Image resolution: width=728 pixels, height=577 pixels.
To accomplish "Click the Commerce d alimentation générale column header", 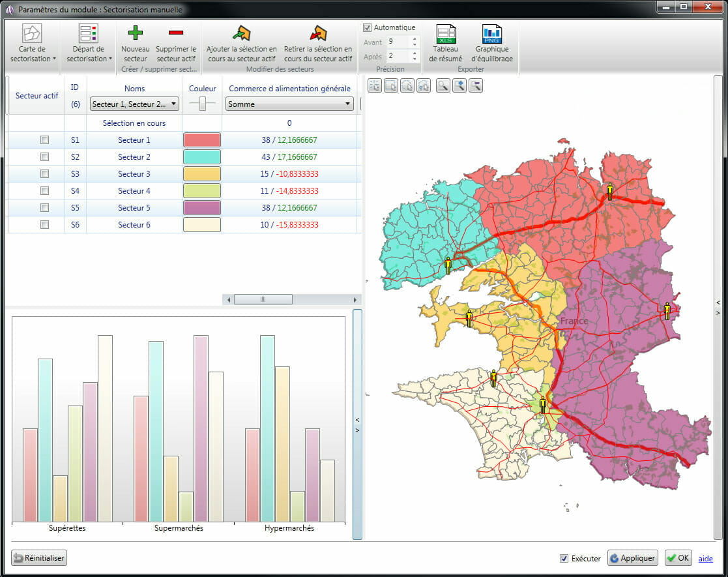I will (290, 89).
